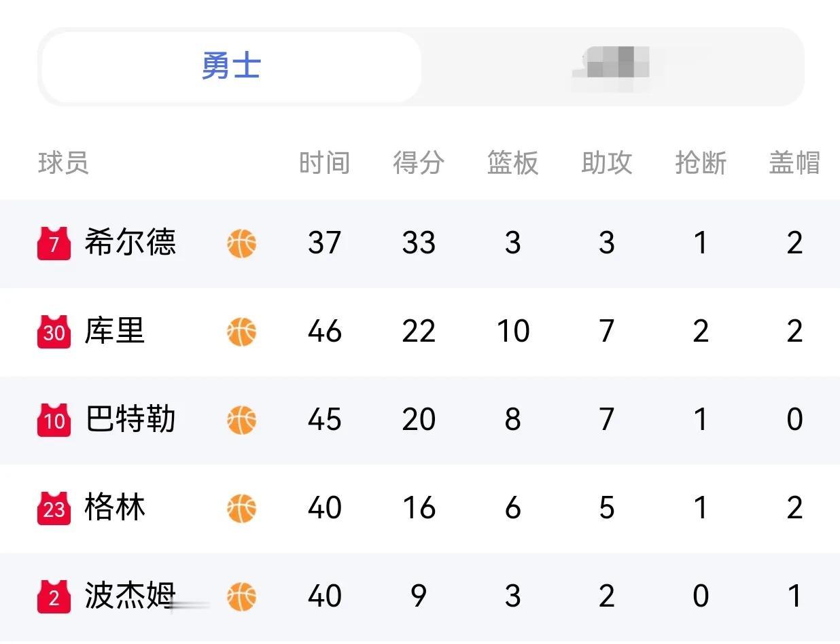Click the 篮板 column header
This screenshot has width=840, height=644.
(x=512, y=163)
